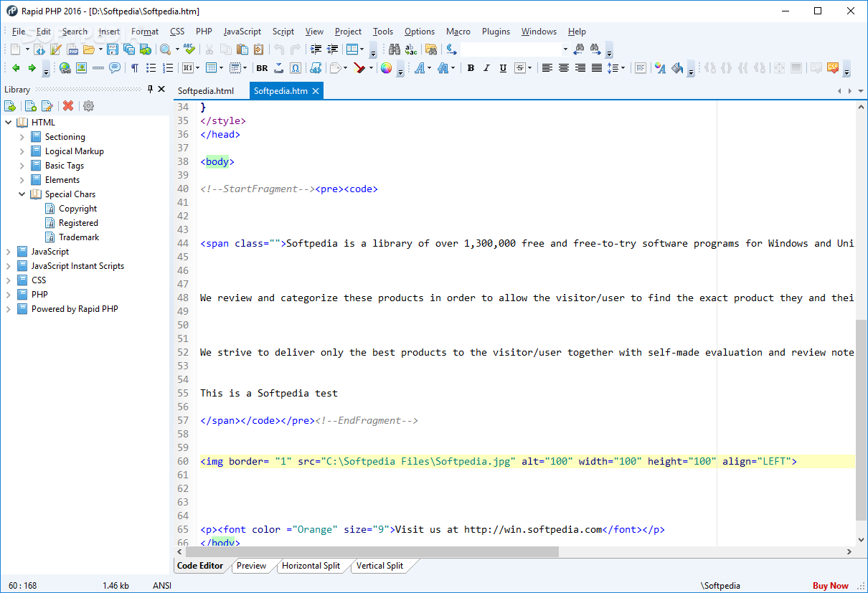Click the validate CSS icon with checkmark
Screen dimensions: 868x593
(x=833, y=68)
